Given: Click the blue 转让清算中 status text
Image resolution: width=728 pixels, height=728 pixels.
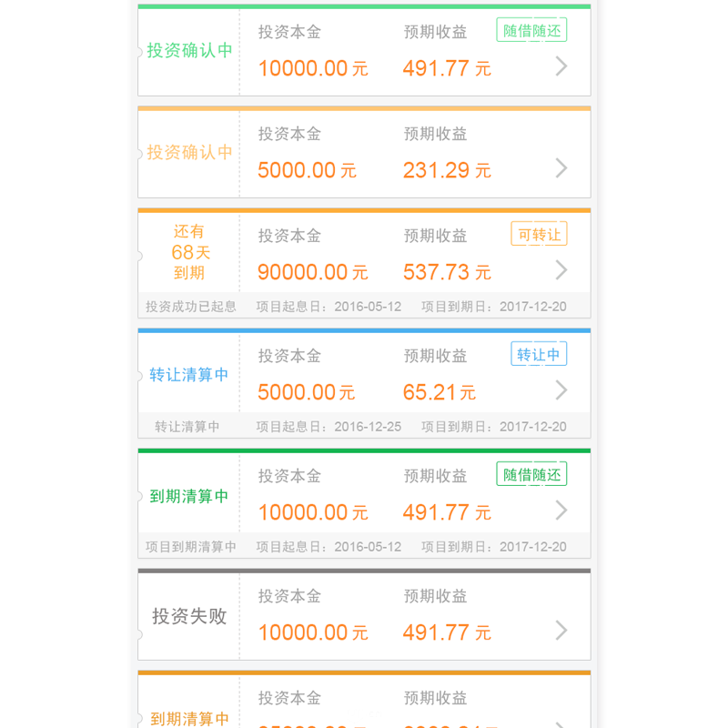Looking at the screenshot, I should tap(189, 375).
